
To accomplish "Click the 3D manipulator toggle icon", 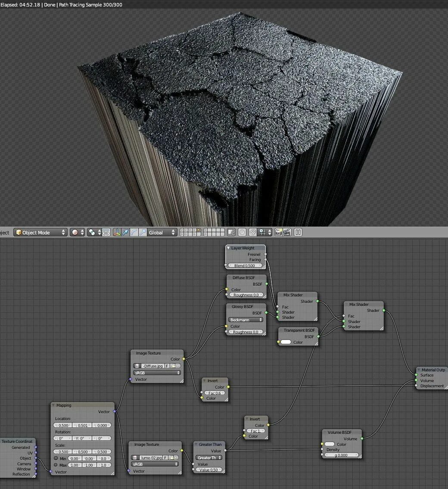I will (x=117, y=232).
